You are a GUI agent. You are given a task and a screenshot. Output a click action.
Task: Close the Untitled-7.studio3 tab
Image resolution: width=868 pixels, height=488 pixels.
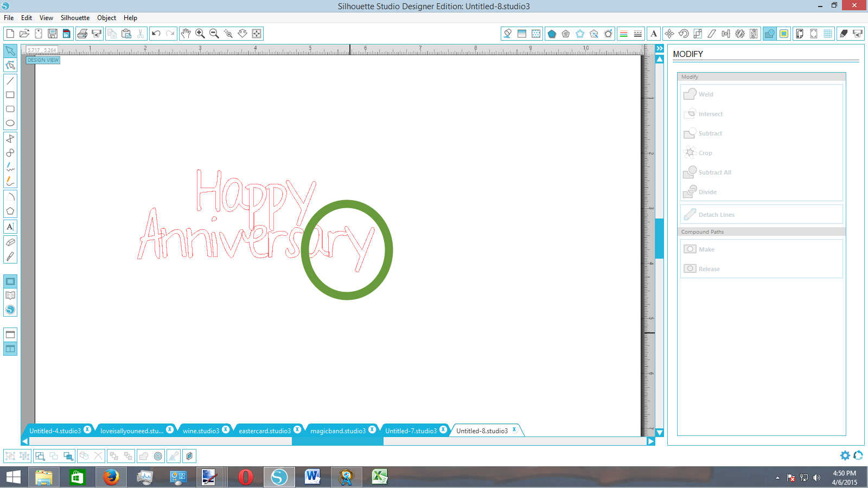pos(443,429)
